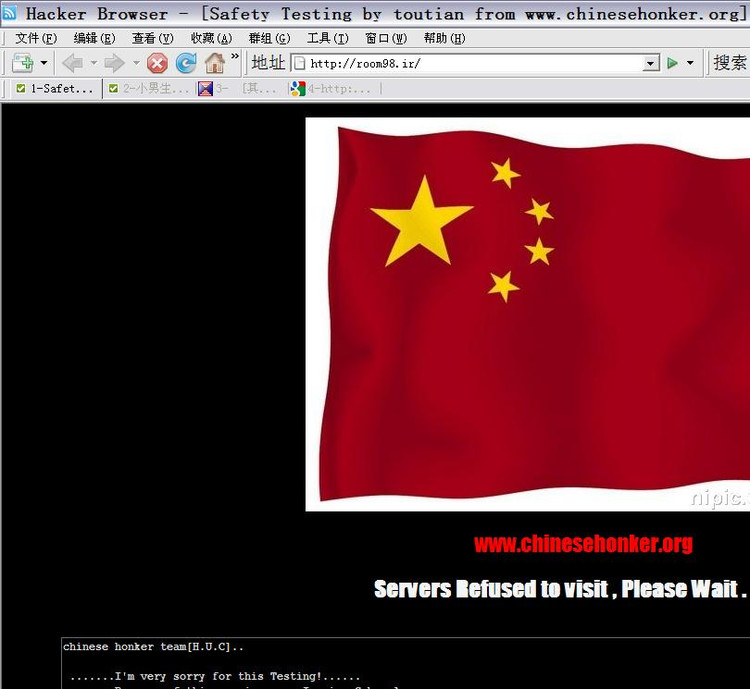This screenshot has height=689, width=750.
Task: Click the new tab icon with green plus
Action: (x=22, y=63)
